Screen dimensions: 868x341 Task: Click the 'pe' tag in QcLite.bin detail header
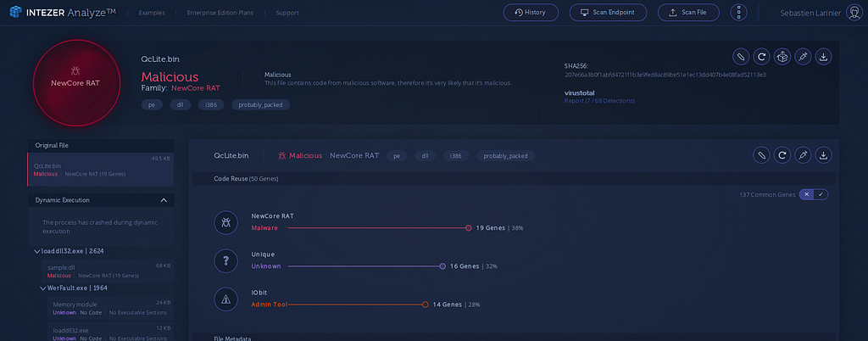[397, 156]
